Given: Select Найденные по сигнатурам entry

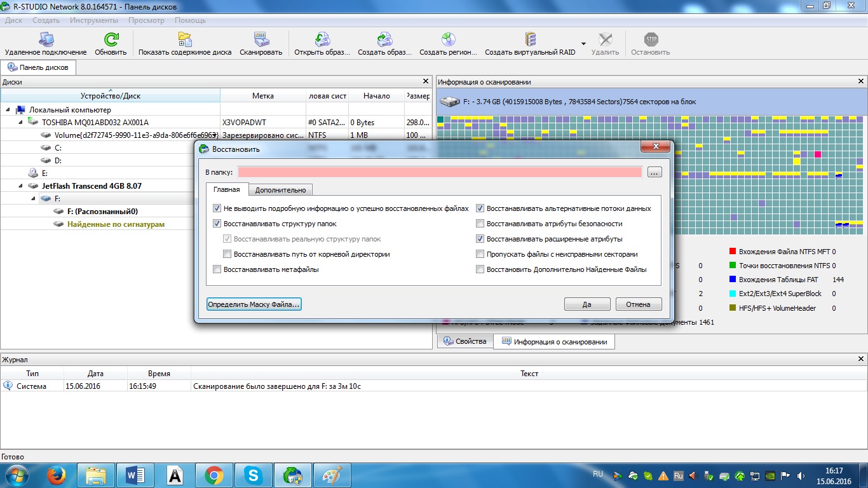Looking at the screenshot, I should [x=116, y=224].
